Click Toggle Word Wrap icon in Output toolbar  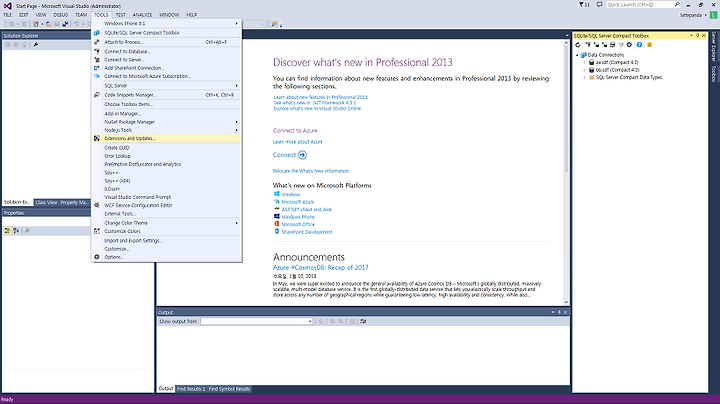pyautogui.click(x=363, y=321)
